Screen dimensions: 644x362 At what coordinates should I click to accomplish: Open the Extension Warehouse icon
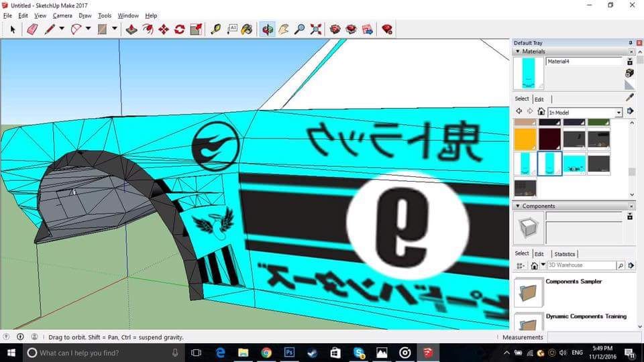(351, 29)
